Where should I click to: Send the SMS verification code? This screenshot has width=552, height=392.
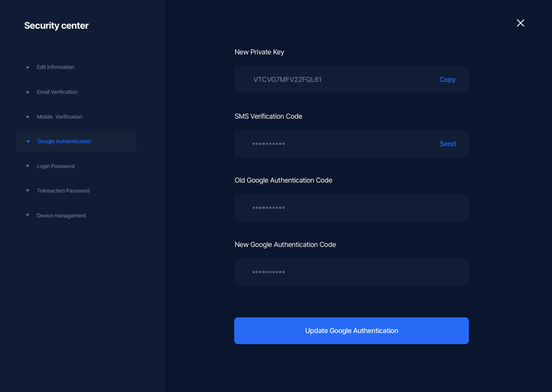447,144
